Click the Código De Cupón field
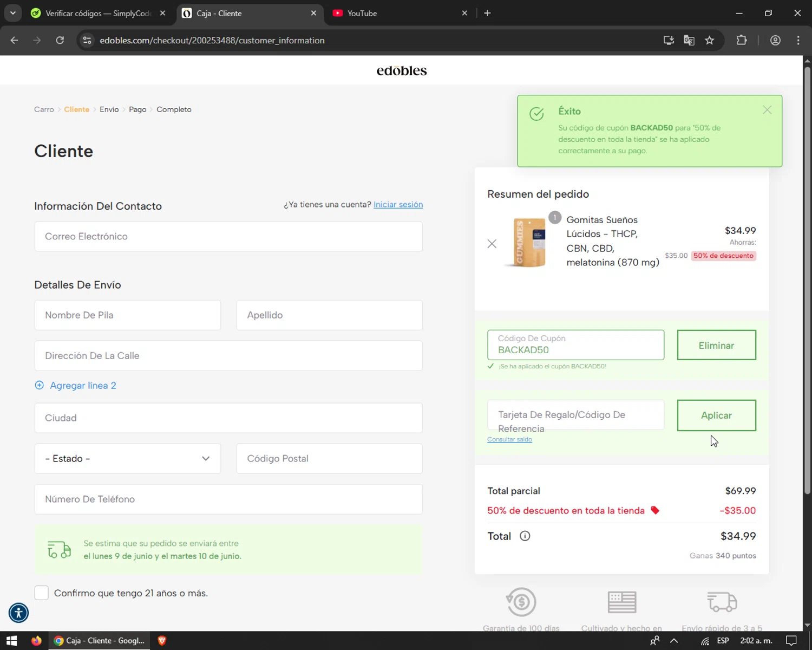 575,345
